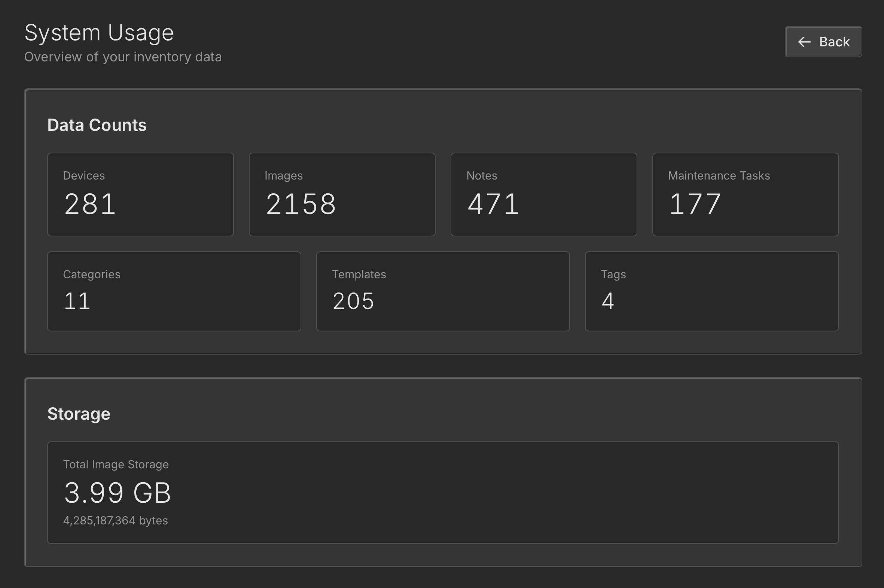Viewport: 884px width, 588px height.
Task: Click the Devices label
Action: 84,175
